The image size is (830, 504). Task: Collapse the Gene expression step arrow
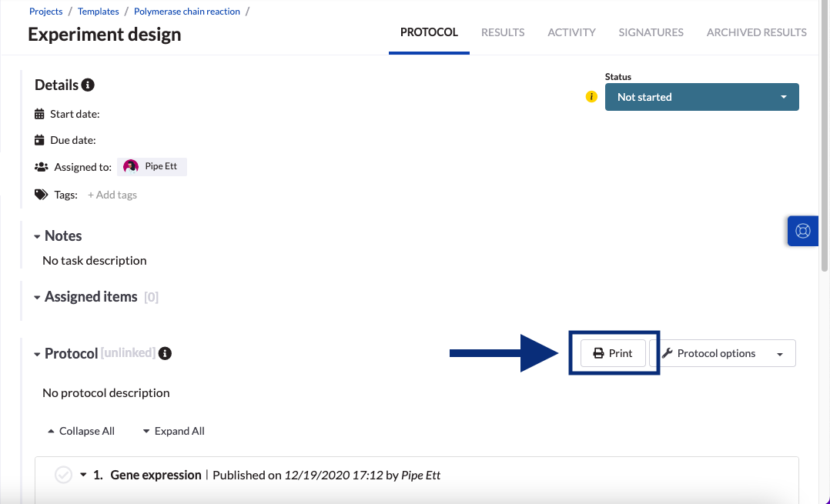pos(83,475)
